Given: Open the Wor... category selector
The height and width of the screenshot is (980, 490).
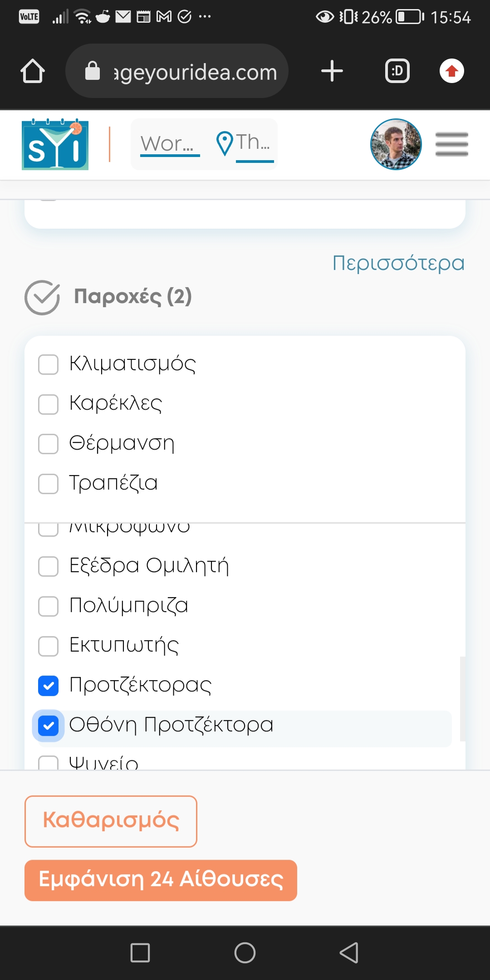Looking at the screenshot, I should (169, 144).
